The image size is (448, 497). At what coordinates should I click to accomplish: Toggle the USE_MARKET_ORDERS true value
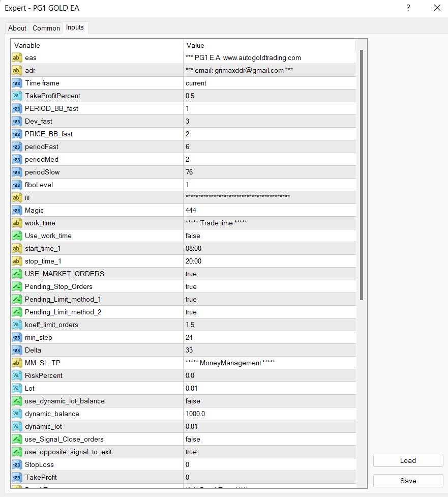[x=270, y=274]
